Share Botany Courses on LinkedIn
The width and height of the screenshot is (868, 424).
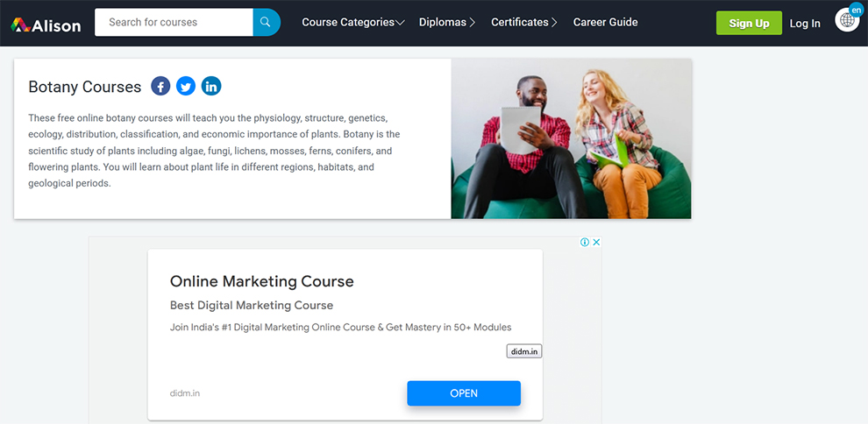(x=211, y=86)
